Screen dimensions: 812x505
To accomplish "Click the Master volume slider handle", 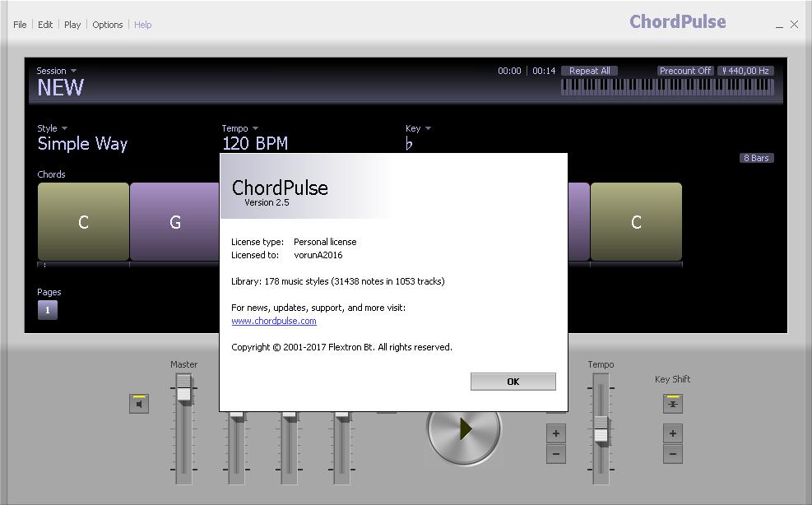I will pos(183,389).
